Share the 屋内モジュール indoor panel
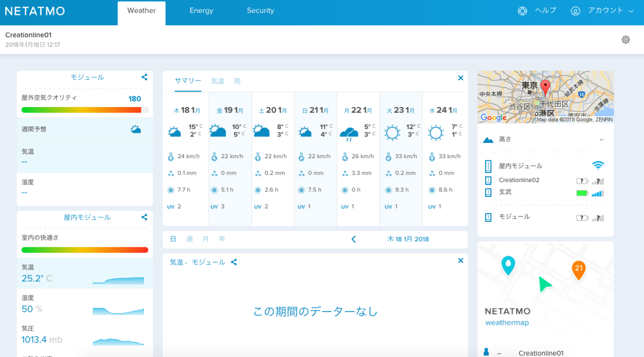The image size is (644, 357). point(144,217)
